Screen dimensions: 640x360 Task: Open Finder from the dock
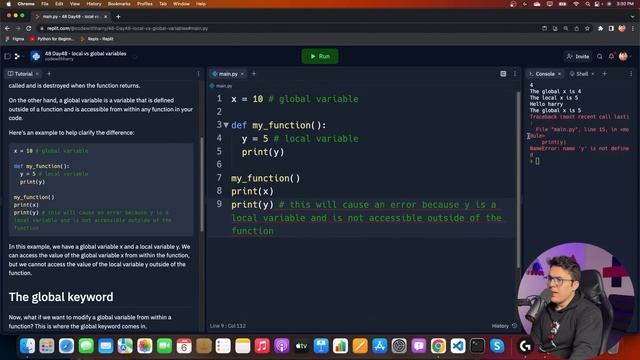27,346
